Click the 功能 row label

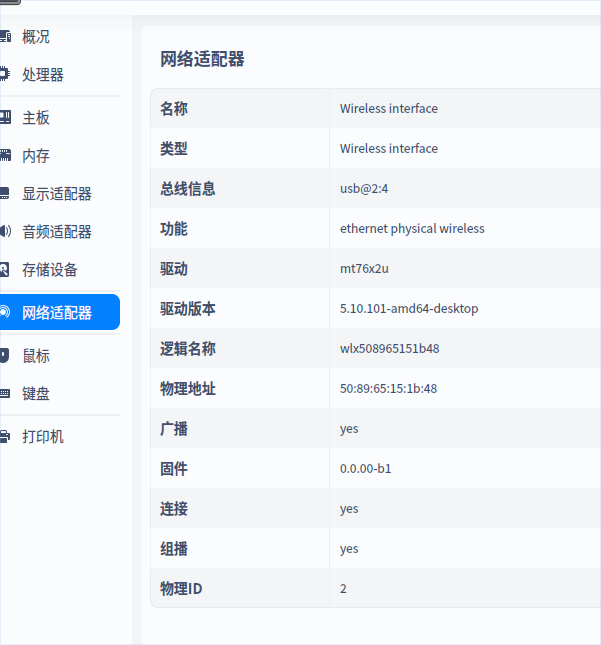(174, 229)
